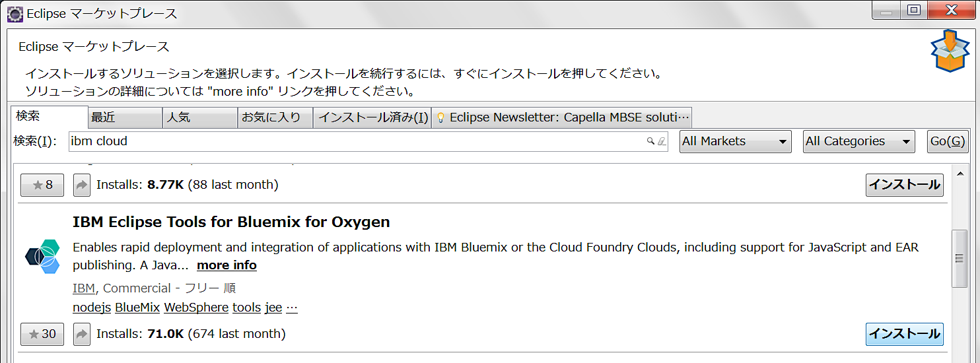Screen dimensions: 980x363
Task: Switch to the 人気 tab
Action: (x=200, y=117)
